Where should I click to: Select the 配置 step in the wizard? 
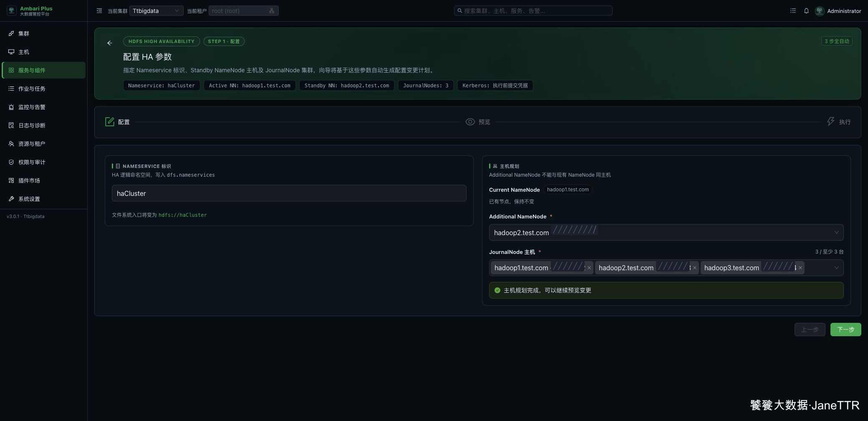point(117,122)
